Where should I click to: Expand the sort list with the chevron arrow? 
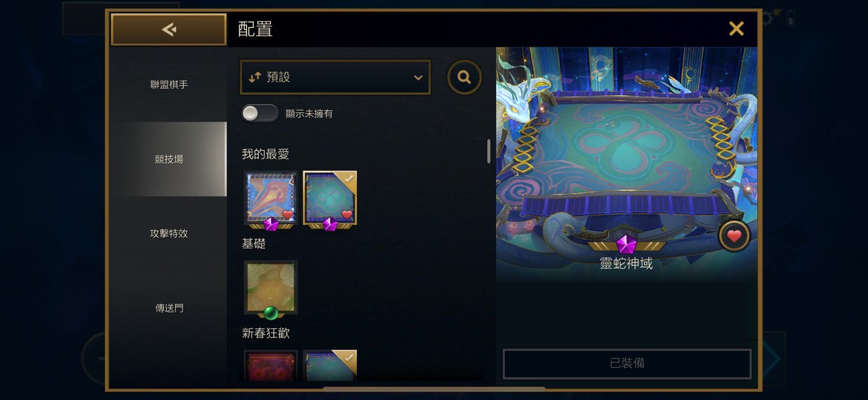coord(418,78)
